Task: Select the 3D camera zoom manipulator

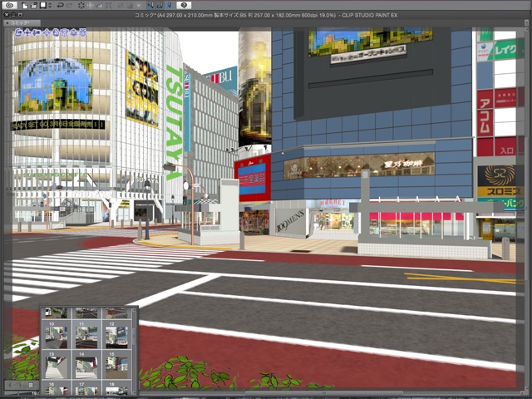Action: point(37,32)
